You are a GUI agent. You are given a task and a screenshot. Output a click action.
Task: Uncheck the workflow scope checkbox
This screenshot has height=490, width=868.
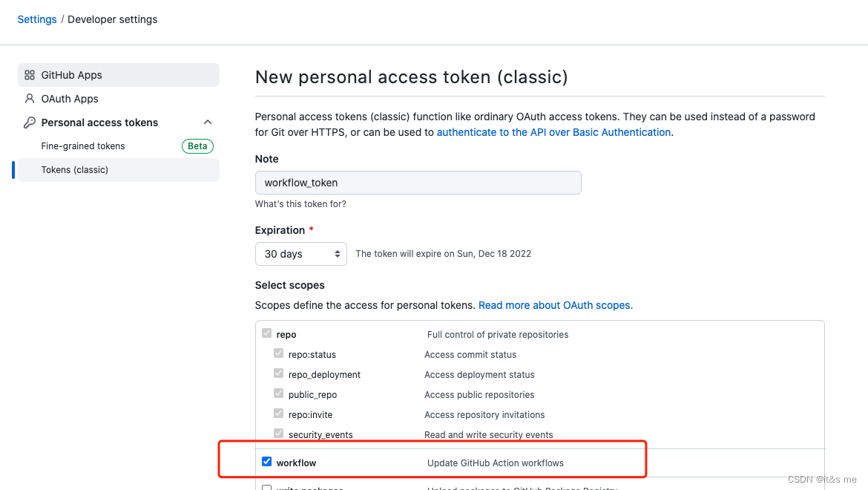pos(267,462)
